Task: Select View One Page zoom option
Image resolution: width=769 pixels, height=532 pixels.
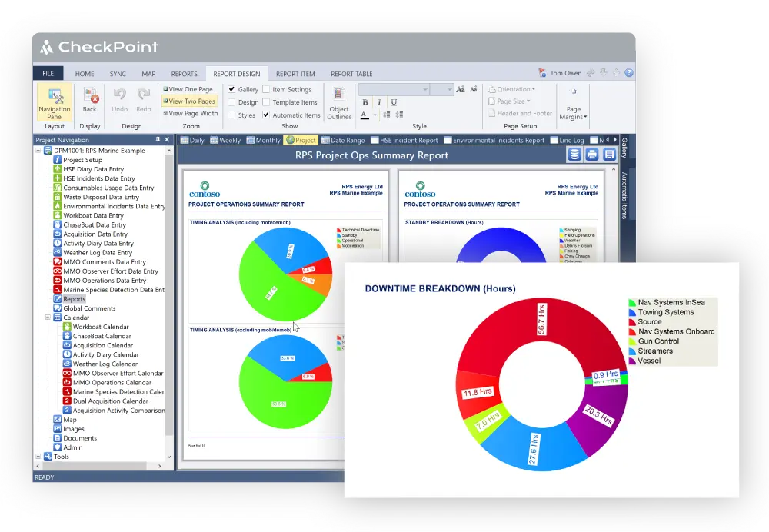Action: tap(188, 89)
